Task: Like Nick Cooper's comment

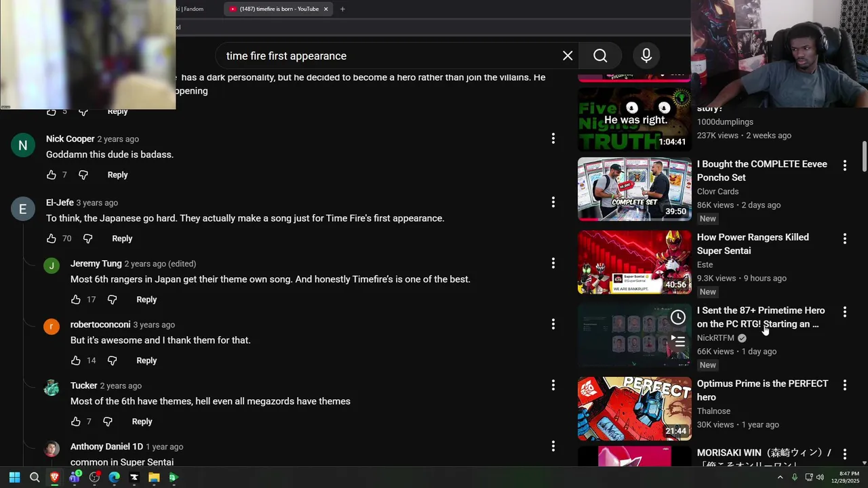Action: point(52,175)
